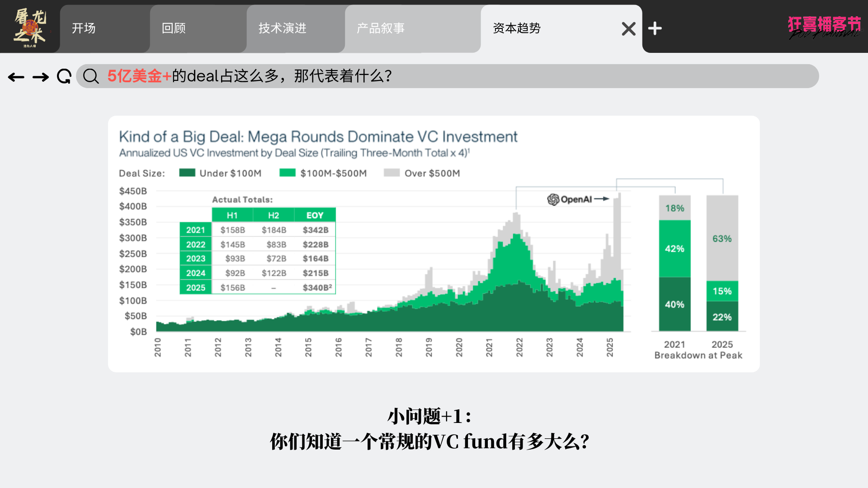Click the 2025 row in totals table

pos(195,288)
